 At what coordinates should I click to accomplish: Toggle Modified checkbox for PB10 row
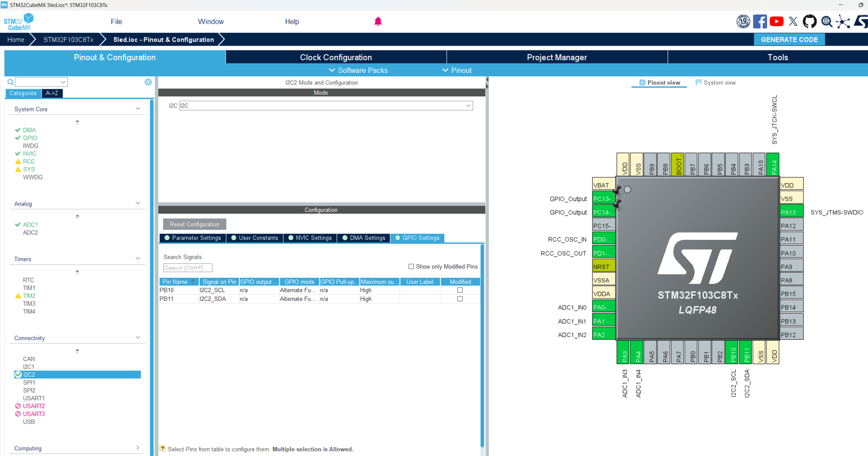pyautogui.click(x=460, y=290)
